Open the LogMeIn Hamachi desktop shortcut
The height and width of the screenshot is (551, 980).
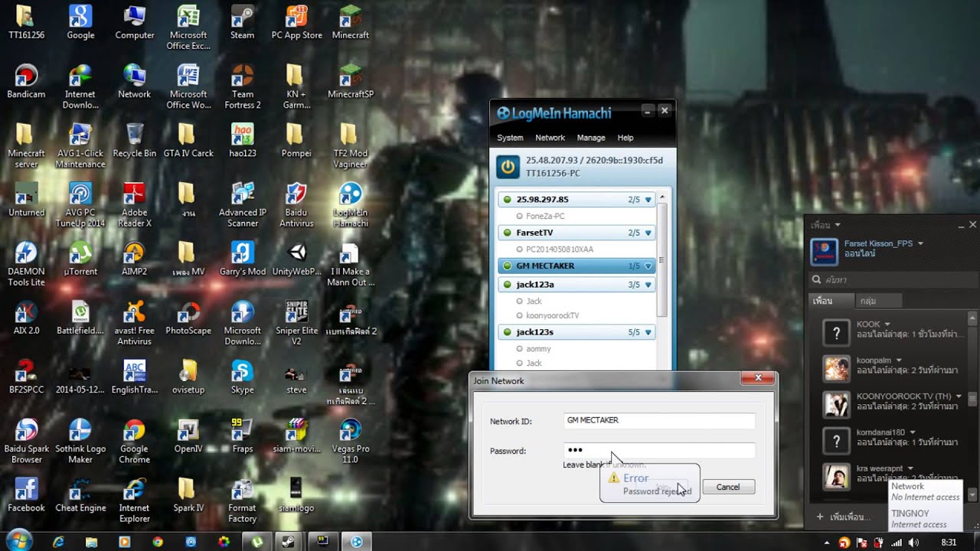350,205
